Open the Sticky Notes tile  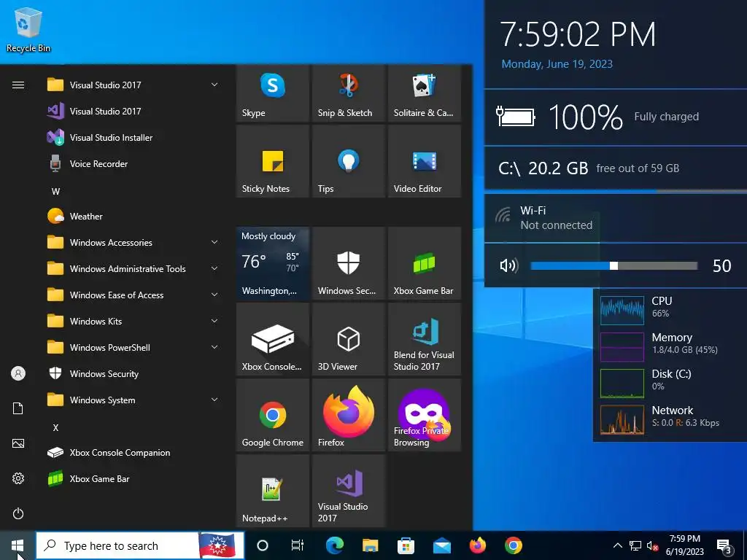[x=273, y=161]
